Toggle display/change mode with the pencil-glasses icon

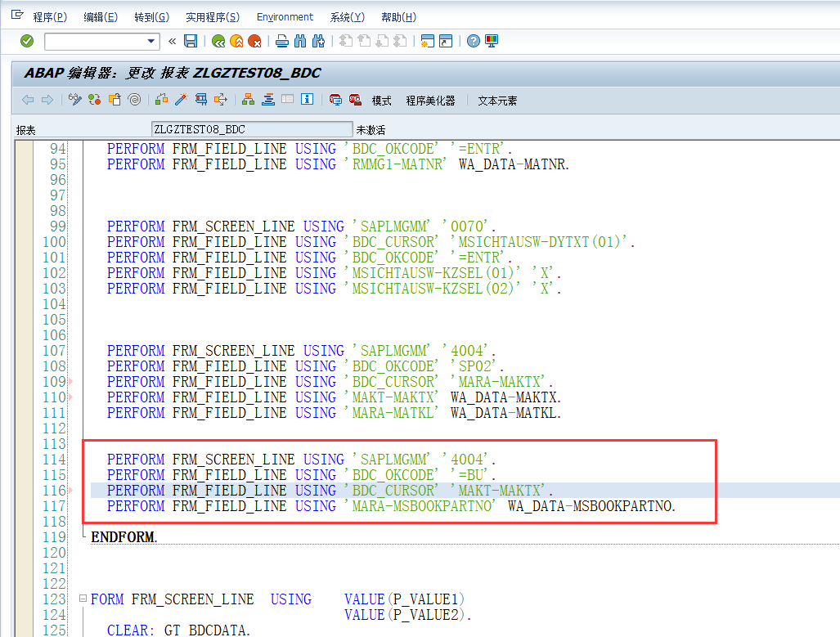coord(74,100)
